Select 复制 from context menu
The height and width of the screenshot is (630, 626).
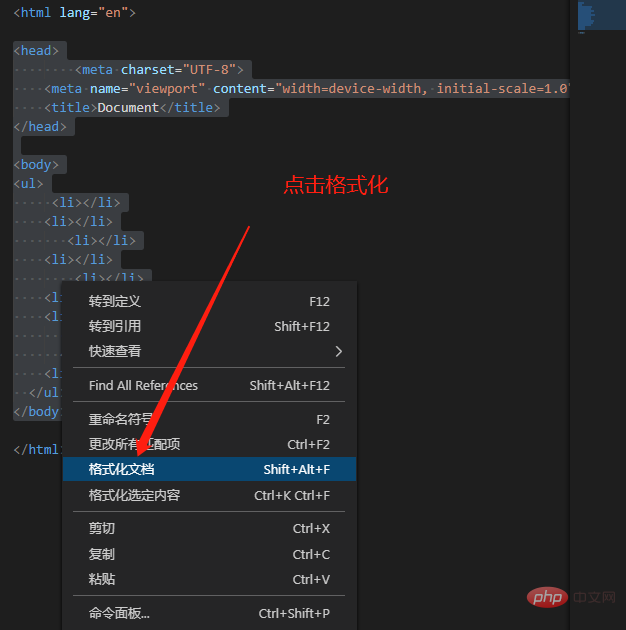pyautogui.click(x=209, y=554)
